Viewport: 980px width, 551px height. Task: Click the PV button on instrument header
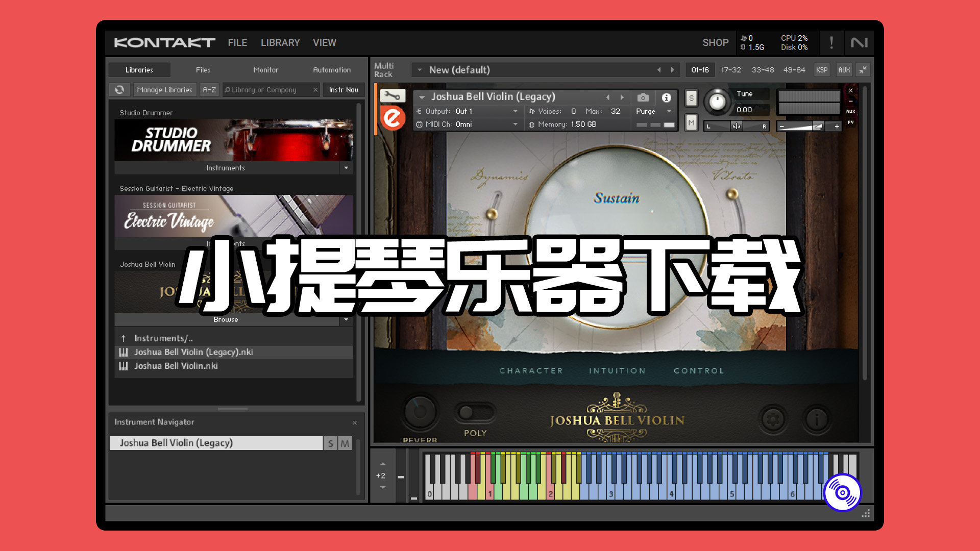coord(850,122)
